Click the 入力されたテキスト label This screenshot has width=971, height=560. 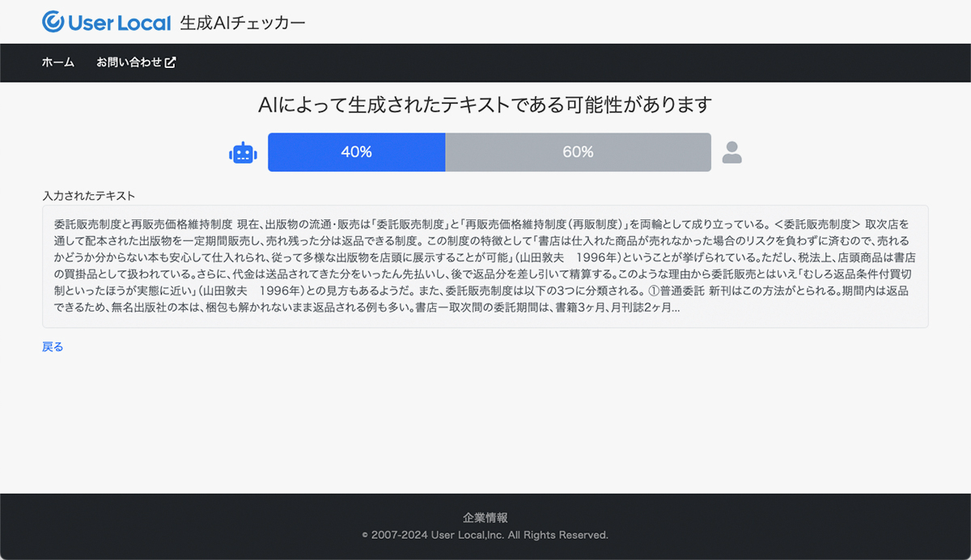(88, 196)
